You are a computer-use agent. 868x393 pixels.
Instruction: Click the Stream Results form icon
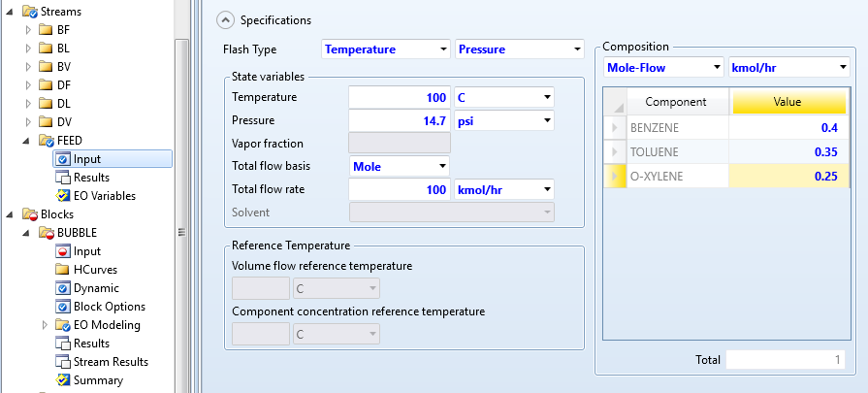click(x=62, y=362)
